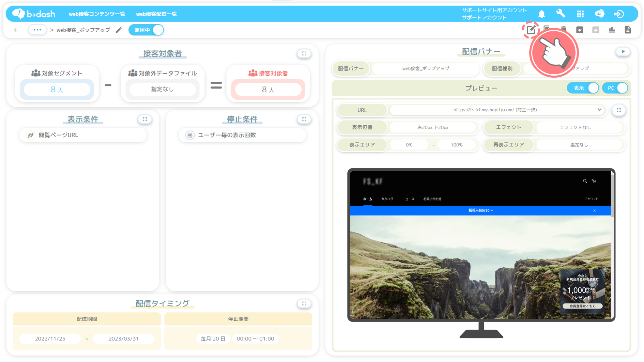The height and width of the screenshot is (362, 644).
Task: Click 対象セグメント 8人 value
Action: pyautogui.click(x=57, y=90)
